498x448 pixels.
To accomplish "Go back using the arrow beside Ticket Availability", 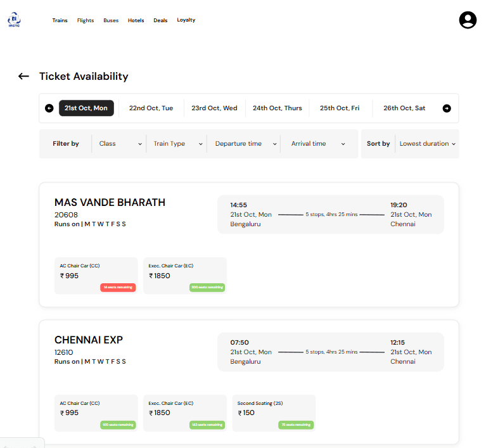I will [23, 76].
